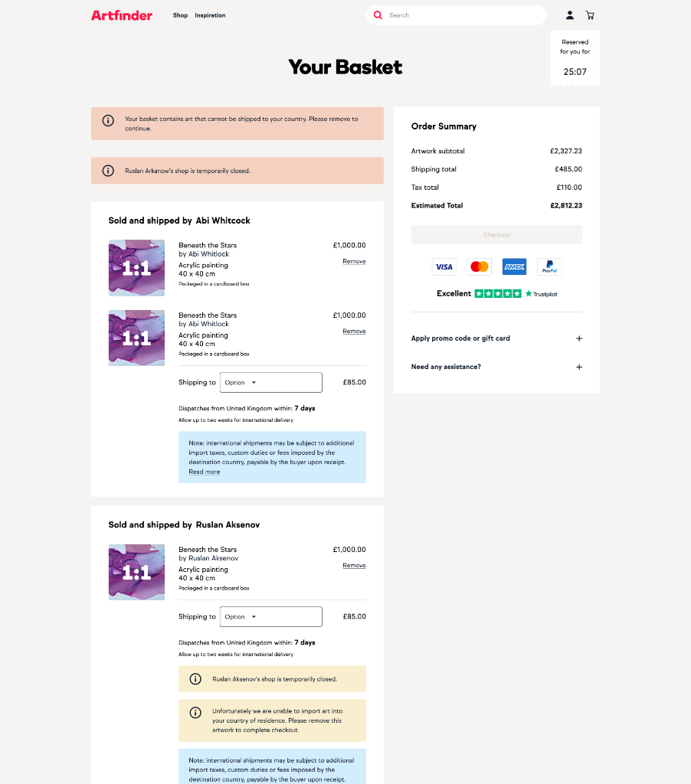
Task: Click the Visa payment icon
Action: point(444,267)
